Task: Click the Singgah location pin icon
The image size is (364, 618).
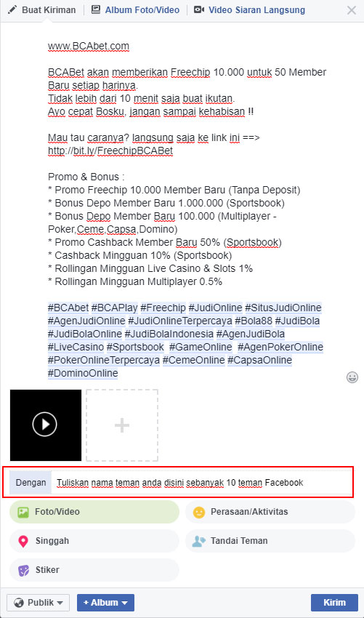Action: (x=23, y=541)
